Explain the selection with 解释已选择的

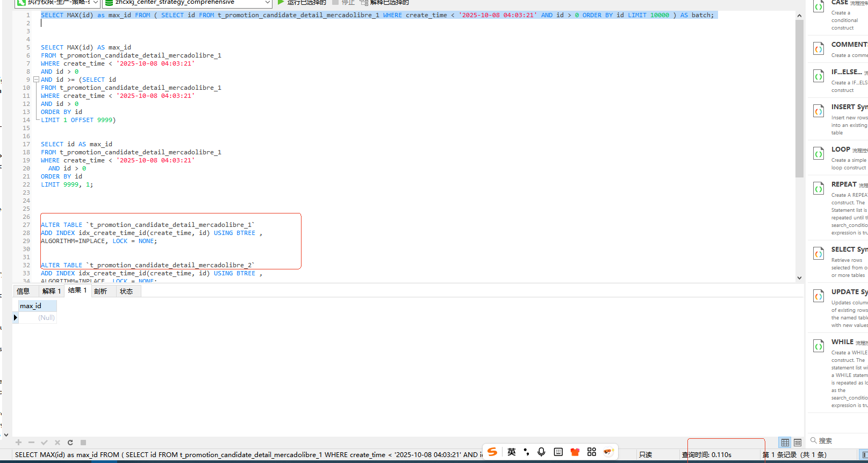384,3
